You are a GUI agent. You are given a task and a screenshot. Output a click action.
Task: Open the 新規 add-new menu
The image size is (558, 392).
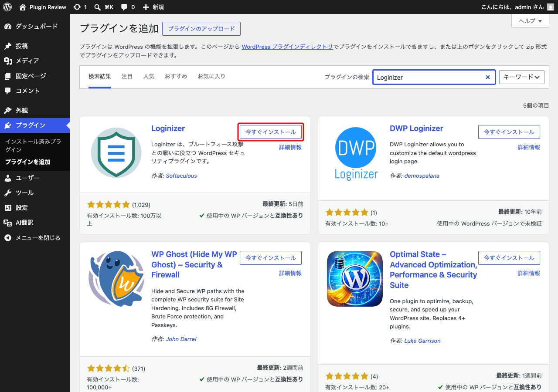pos(153,7)
